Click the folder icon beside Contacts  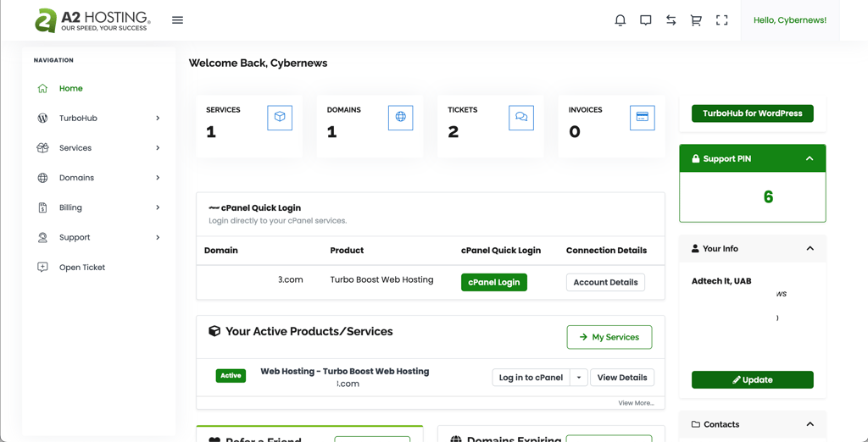696,424
